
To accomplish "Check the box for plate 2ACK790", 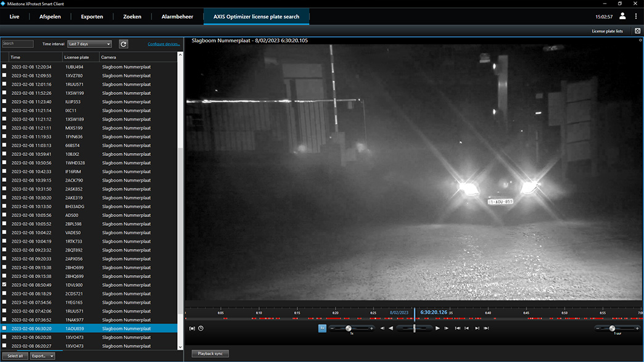I will [4, 180].
